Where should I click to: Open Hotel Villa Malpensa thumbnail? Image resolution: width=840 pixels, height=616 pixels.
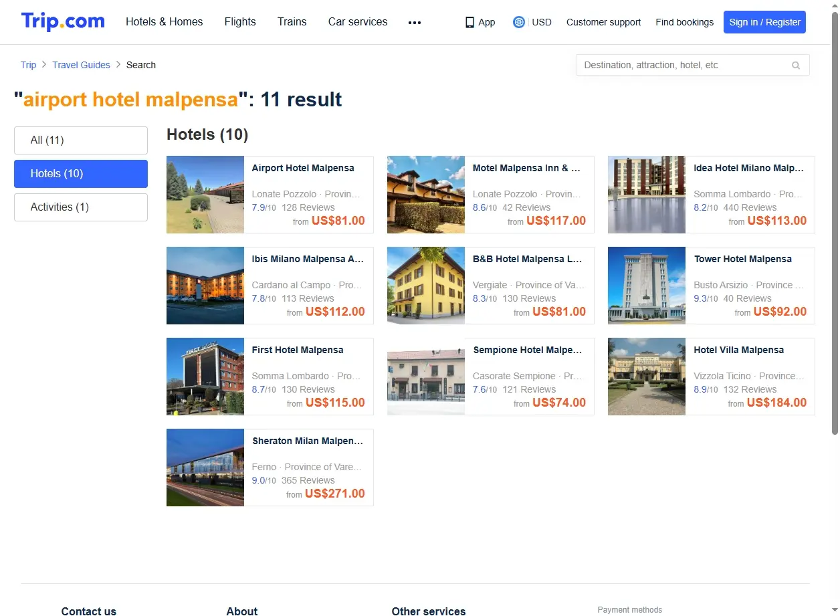tap(647, 377)
